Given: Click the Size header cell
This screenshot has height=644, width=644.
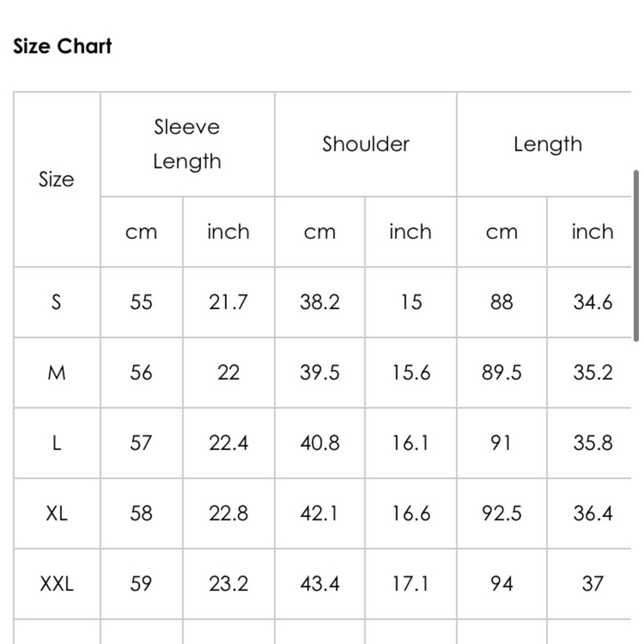Looking at the screenshot, I should (x=57, y=179).
